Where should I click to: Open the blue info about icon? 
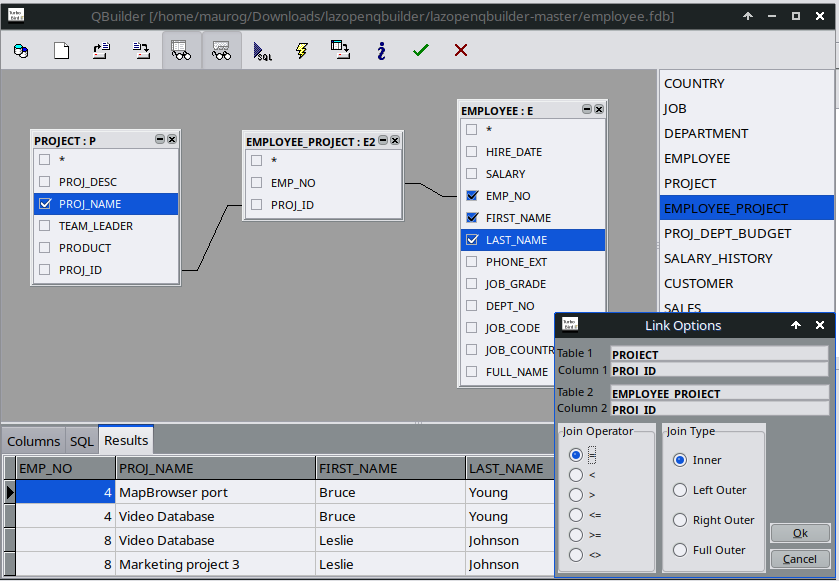(381, 51)
